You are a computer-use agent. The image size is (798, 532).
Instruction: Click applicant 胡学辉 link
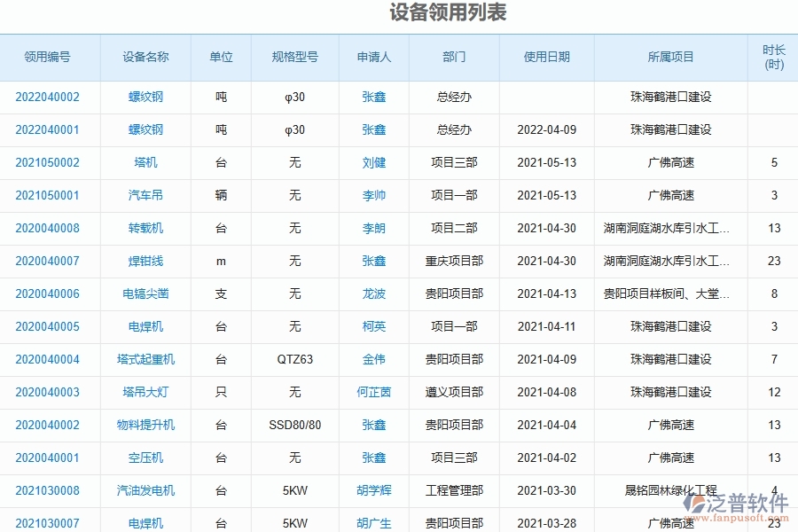coord(372,489)
